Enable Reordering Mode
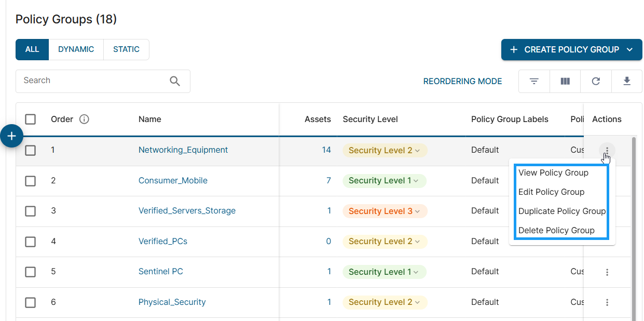644x321 pixels. [x=462, y=82]
